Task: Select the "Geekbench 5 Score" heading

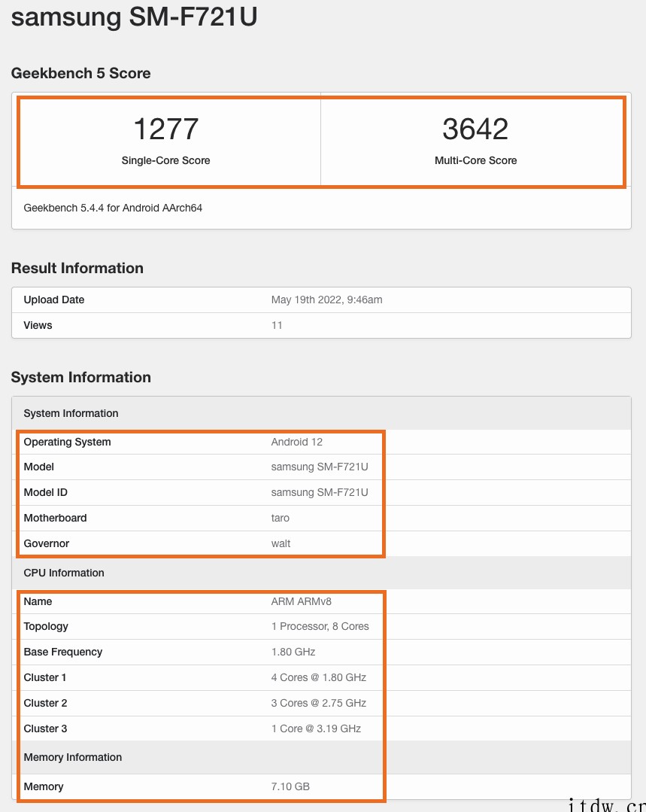Action: [x=80, y=73]
